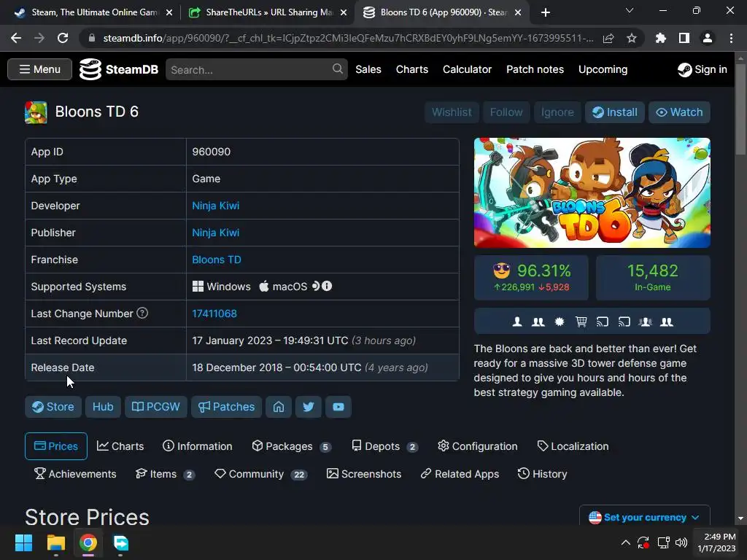Viewport: 747px width, 560px height.
Task: Switch to the Related Apps tab
Action: click(x=460, y=474)
